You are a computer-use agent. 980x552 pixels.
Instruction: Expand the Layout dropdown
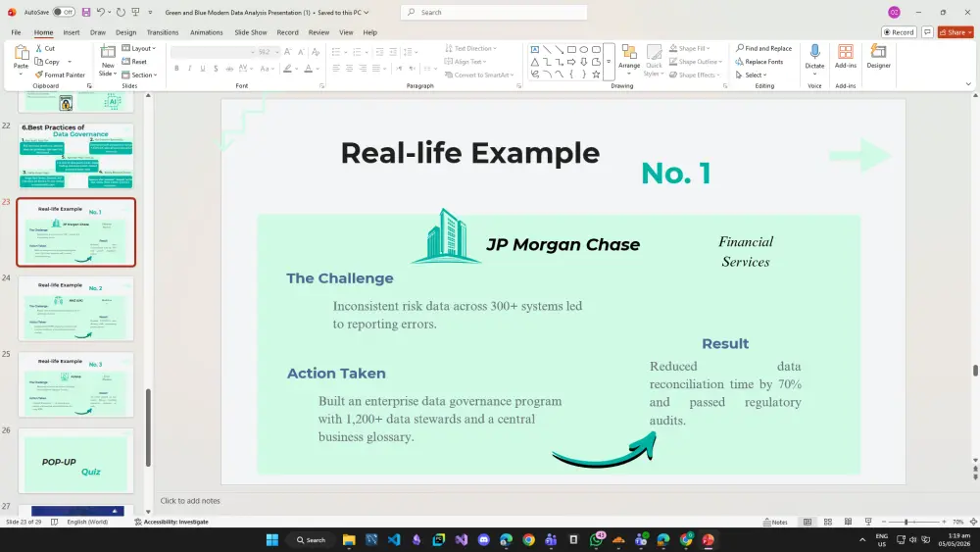point(139,48)
